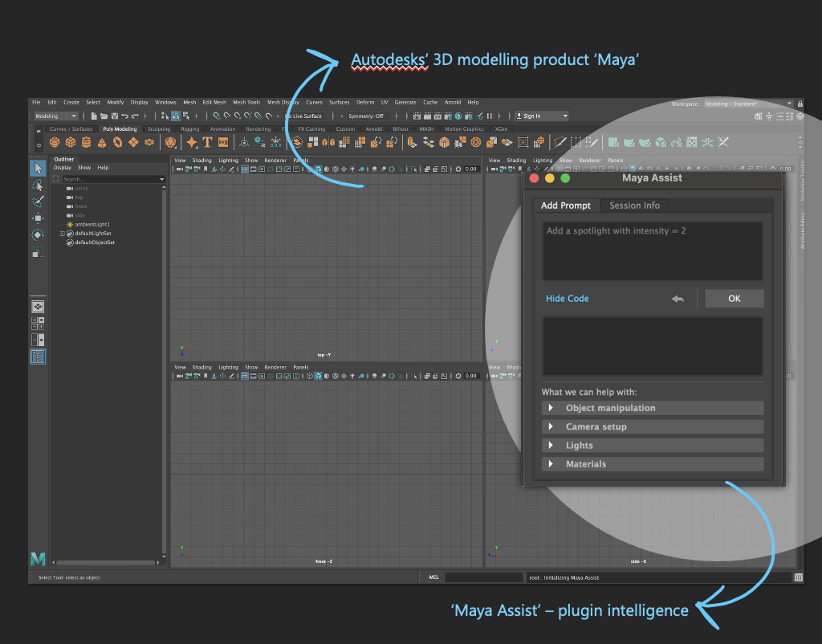This screenshot has width=822, height=644.
Task: Expand the Camera setup section
Action: point(653,426)
